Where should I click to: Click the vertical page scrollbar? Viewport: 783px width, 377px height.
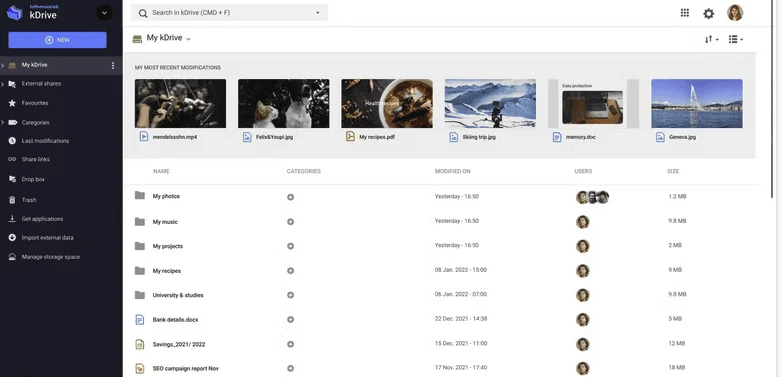coord(773,100)
